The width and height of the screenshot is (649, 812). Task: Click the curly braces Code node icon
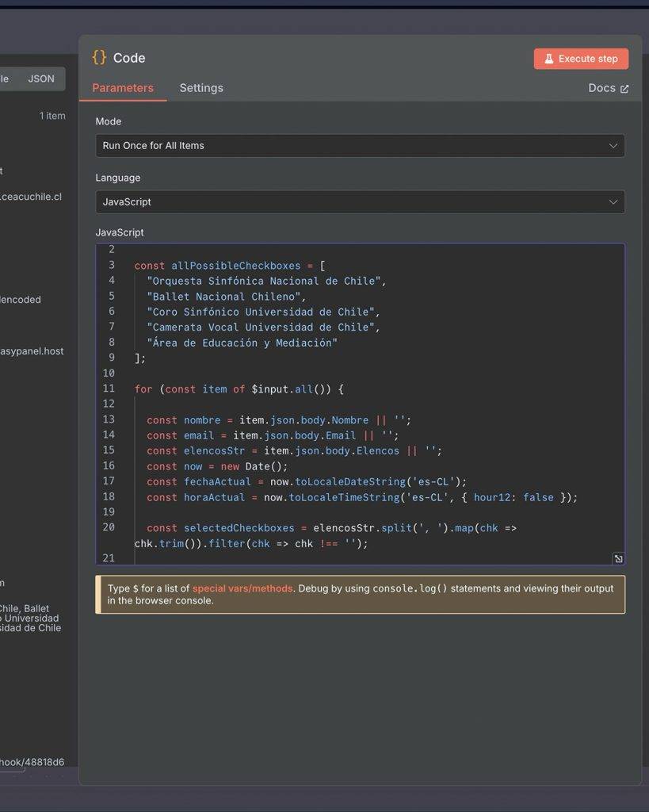99,57
